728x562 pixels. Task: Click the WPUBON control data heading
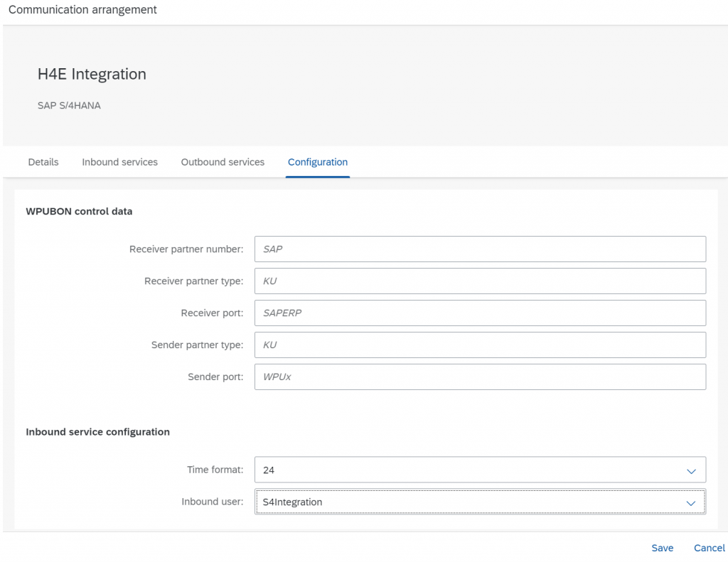(79, 211)
